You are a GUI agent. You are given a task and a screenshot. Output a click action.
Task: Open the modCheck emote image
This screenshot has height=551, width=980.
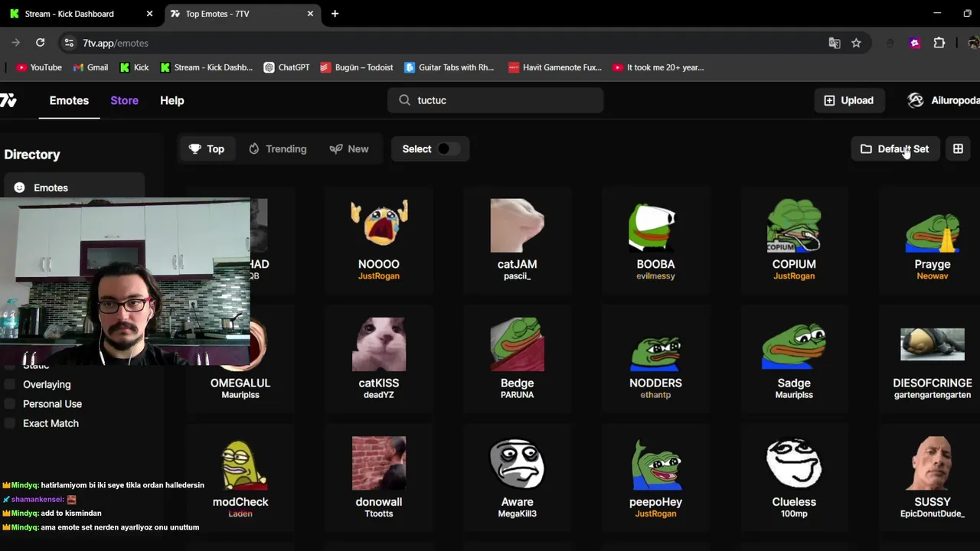click(x=240, y=463)
